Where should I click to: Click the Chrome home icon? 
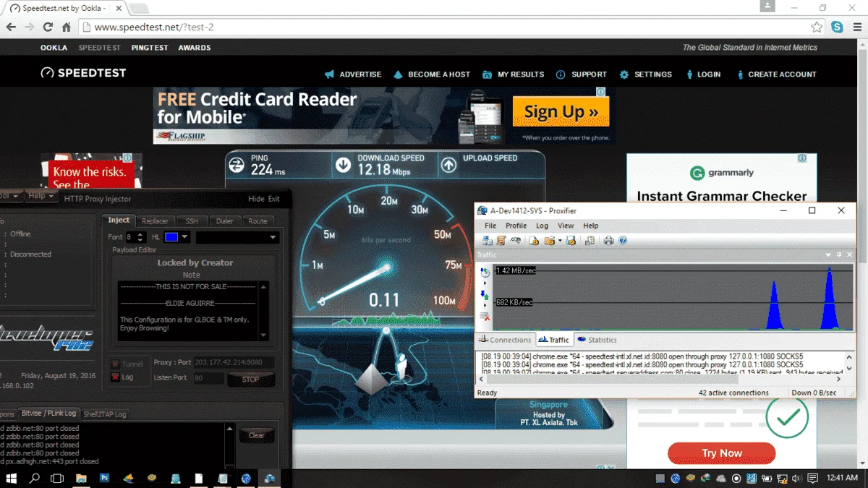pyautogui.click(x=67, y=27)
